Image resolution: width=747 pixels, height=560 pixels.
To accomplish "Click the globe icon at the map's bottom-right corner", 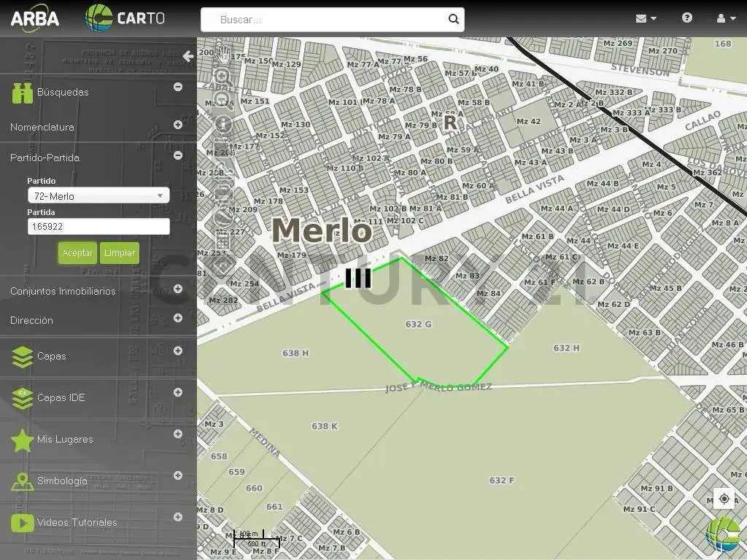I will [x=724, y=536].
